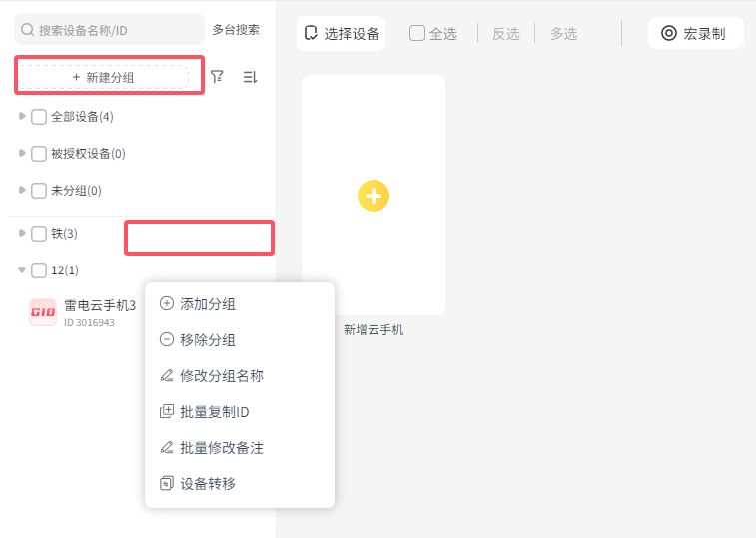Expand the 全部设备 group arrow
Viewport: 756px width, 538px height.
(22, 116)
